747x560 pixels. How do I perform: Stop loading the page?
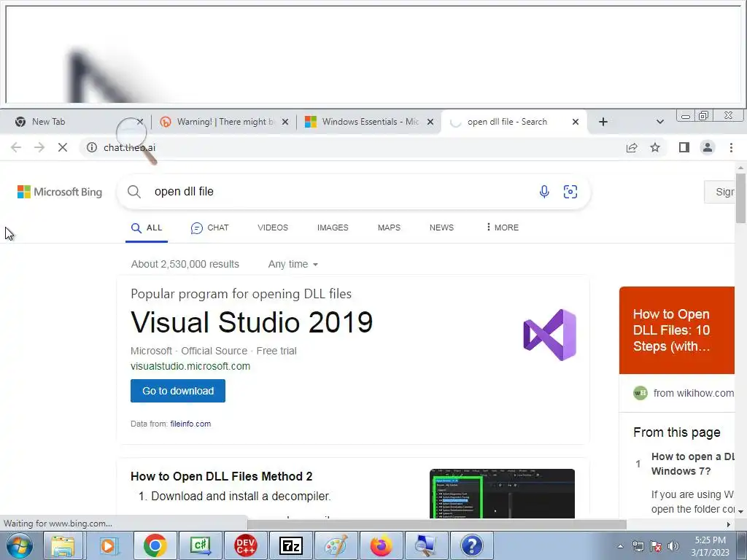(63, 147)
